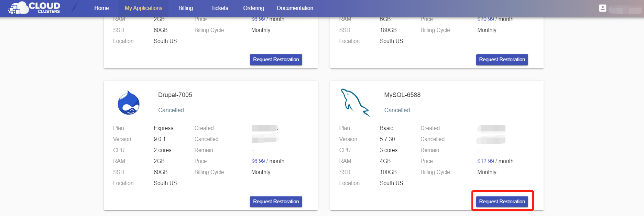The width and height of the screenshot is (644, 216).
Task: Click South US location in Drupal-7005 card
Action: [x=165, y=183]
